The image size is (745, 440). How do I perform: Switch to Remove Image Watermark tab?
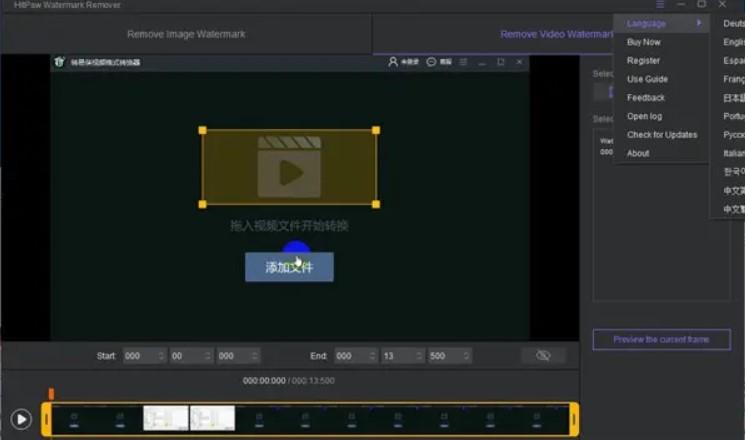tap(186, 34)
